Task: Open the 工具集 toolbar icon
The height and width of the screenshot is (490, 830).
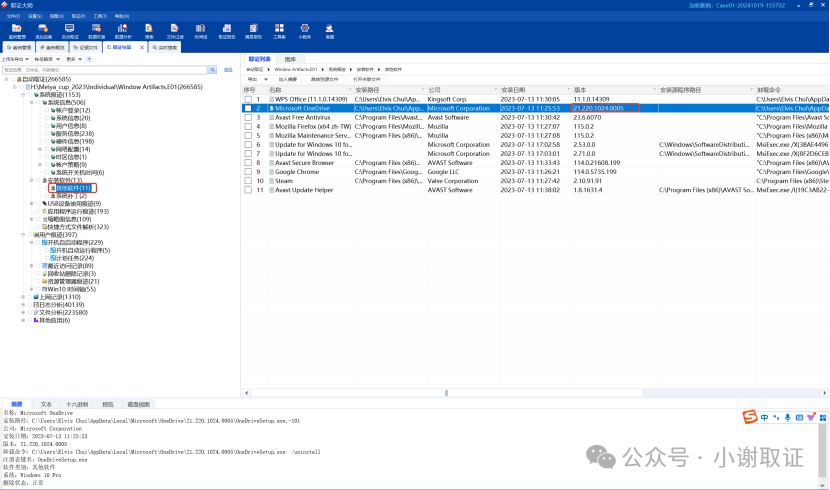Action: 279,31
